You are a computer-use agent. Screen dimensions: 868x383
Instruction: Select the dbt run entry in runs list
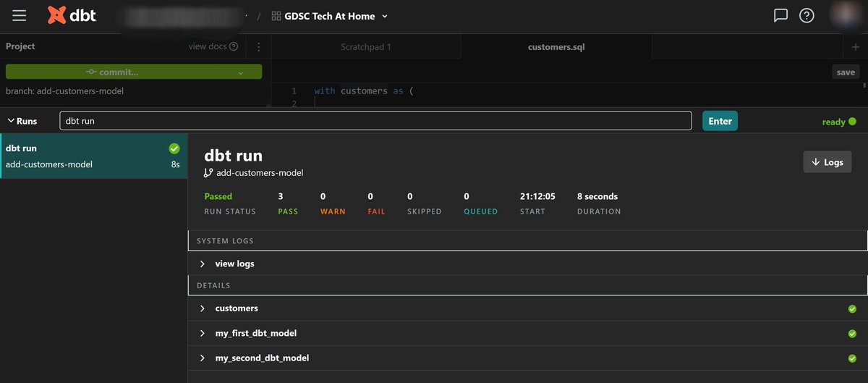pos(93,156)
